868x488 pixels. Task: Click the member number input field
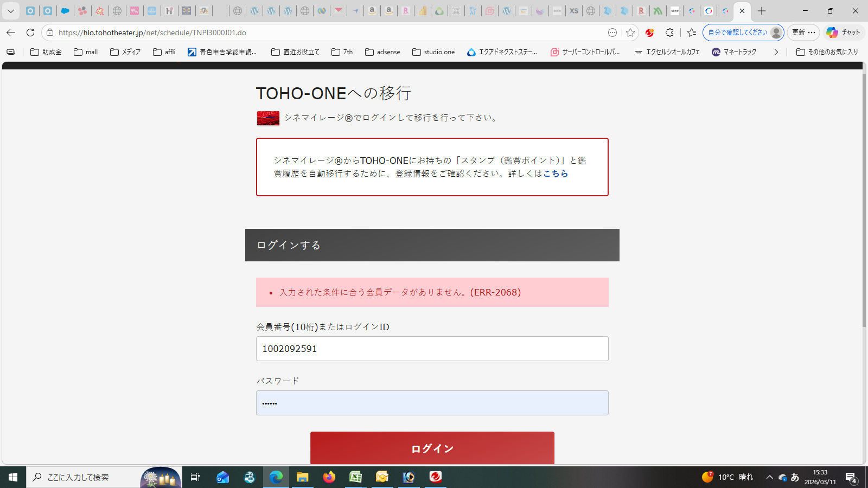point(432,349)
